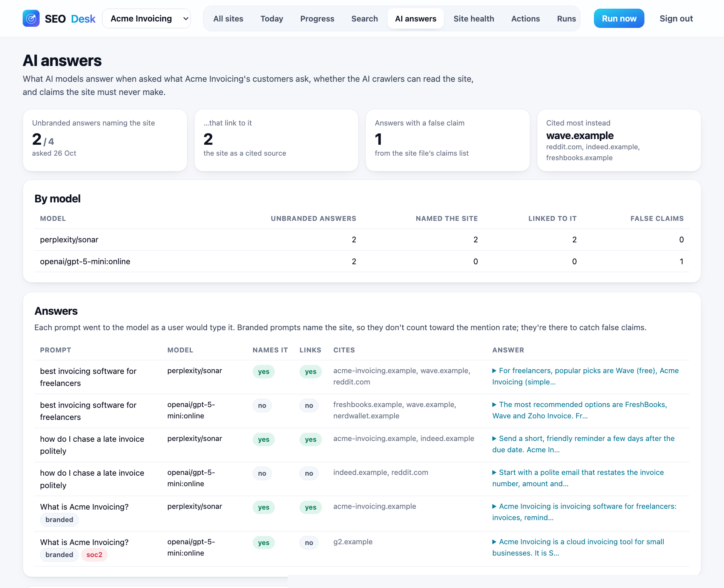
Task: Click the 'indeed.example, reddit.com' citation cell
Action: pos(380,473)
